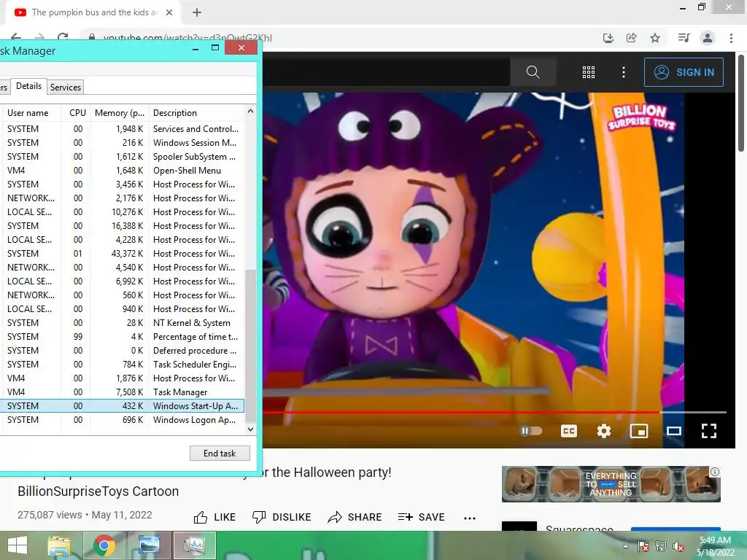Share the video

click(355, 517)
